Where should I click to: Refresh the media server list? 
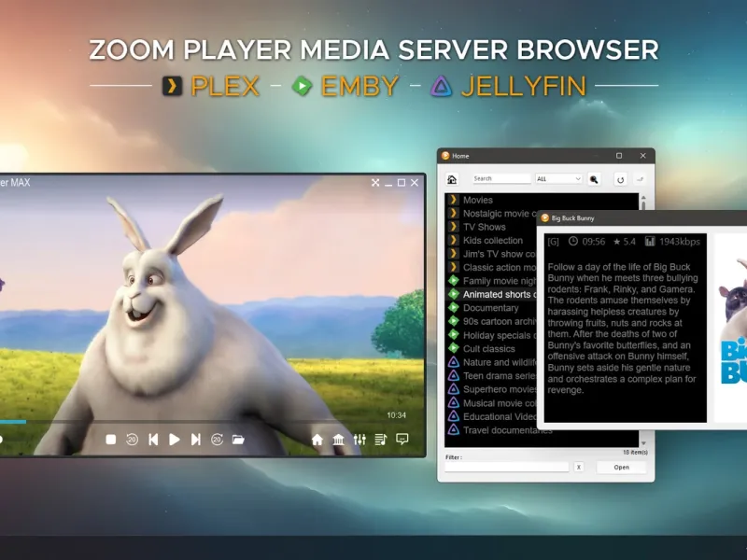coord(620,179)
